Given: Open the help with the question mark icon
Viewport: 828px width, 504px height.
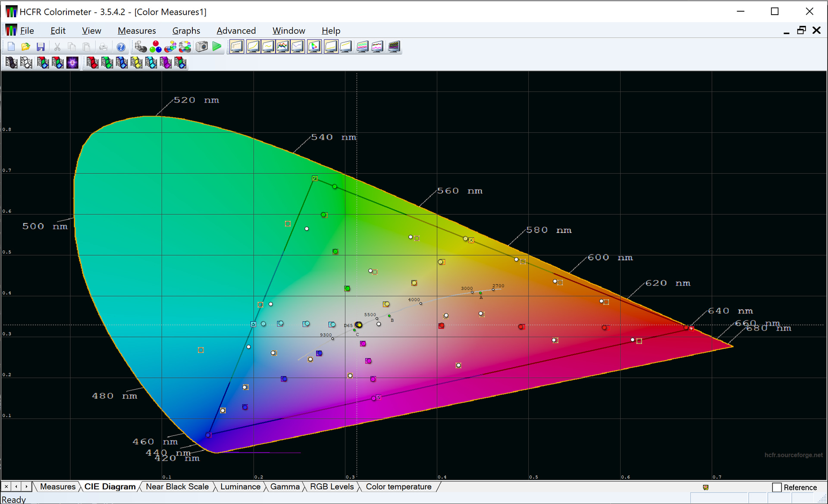Looking at the screenshot, I should point(121,47).
